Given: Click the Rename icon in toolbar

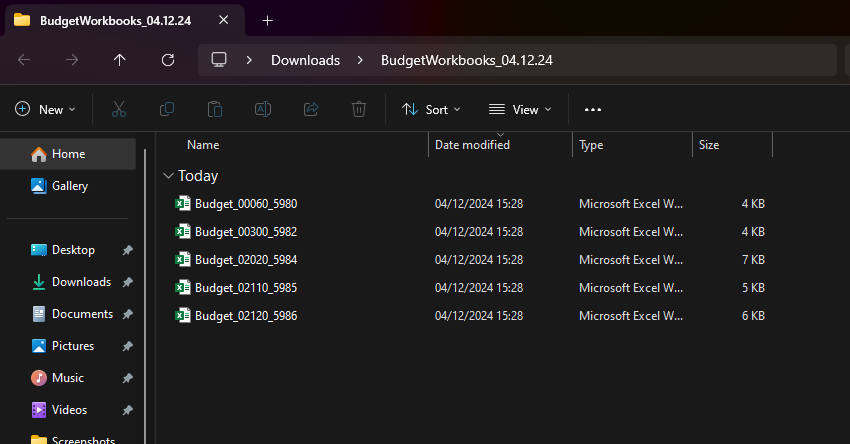Looking at the screenshot, I should (263, 109).
